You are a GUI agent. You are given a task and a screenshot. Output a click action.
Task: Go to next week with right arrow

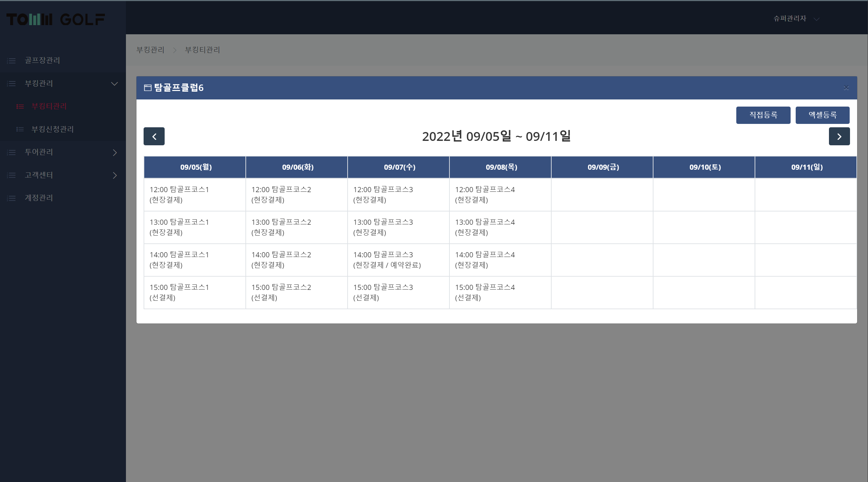(x=839, y=136)
